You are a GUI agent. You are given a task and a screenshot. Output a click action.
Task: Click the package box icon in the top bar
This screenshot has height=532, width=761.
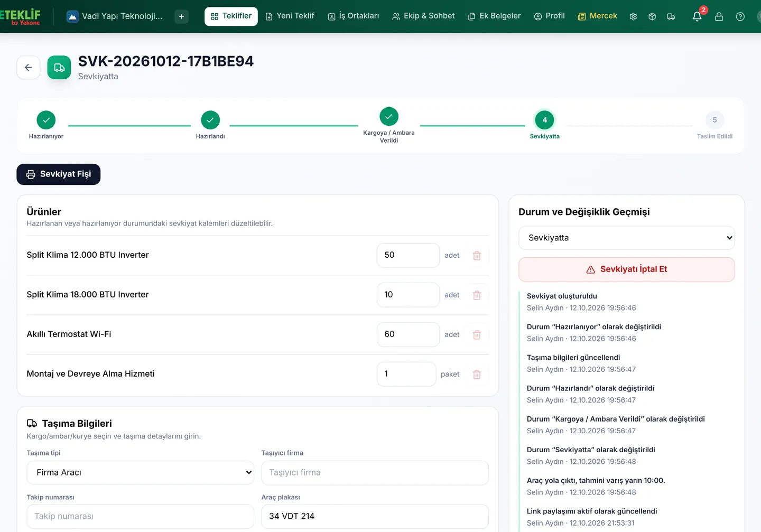[652, 16]
